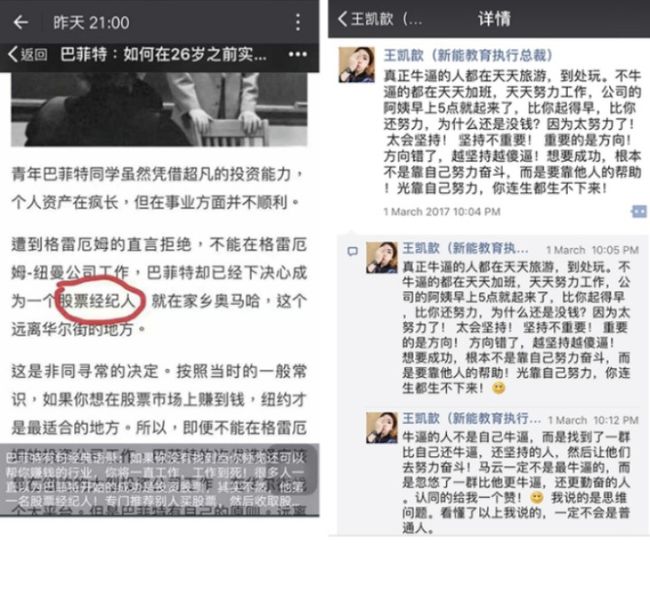Tap the 昨天 21:00 header text
This screenshot has height=608, width=650.
click(x=91, y=23)
